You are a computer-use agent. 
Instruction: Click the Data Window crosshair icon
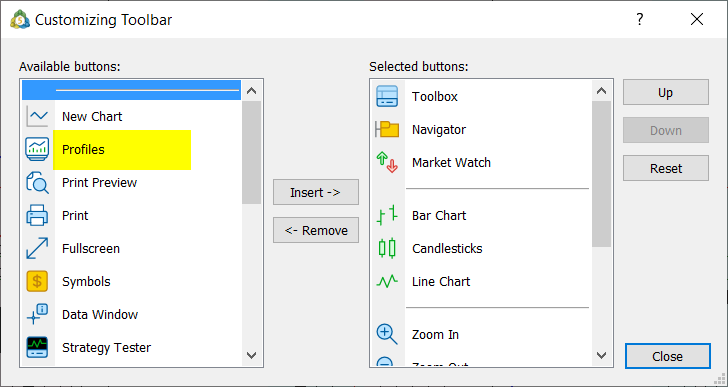[x=37, y=314]
